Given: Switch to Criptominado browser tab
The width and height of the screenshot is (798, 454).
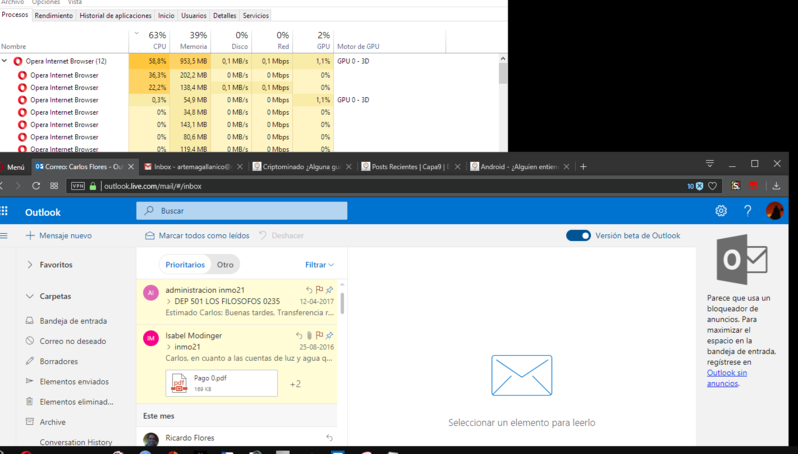Looking at the screenshot, I should pos(301,166).
